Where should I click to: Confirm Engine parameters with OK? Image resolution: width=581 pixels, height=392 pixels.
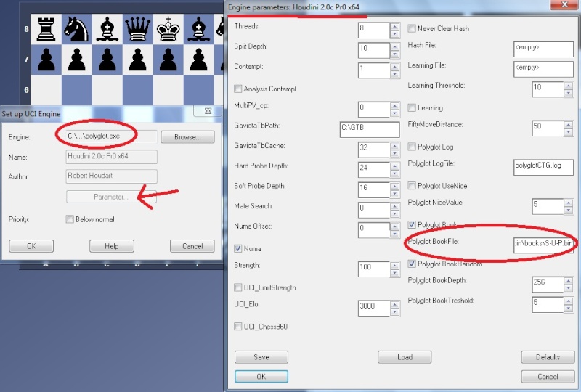click(261, 377)
